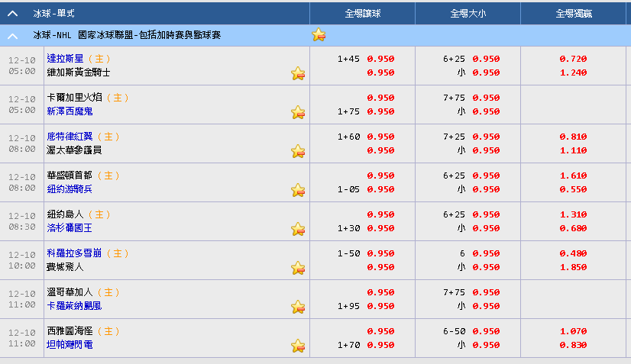Toggle favorite star for 紐約島人 match
The image size is (631, 364).
coord(298,229)
